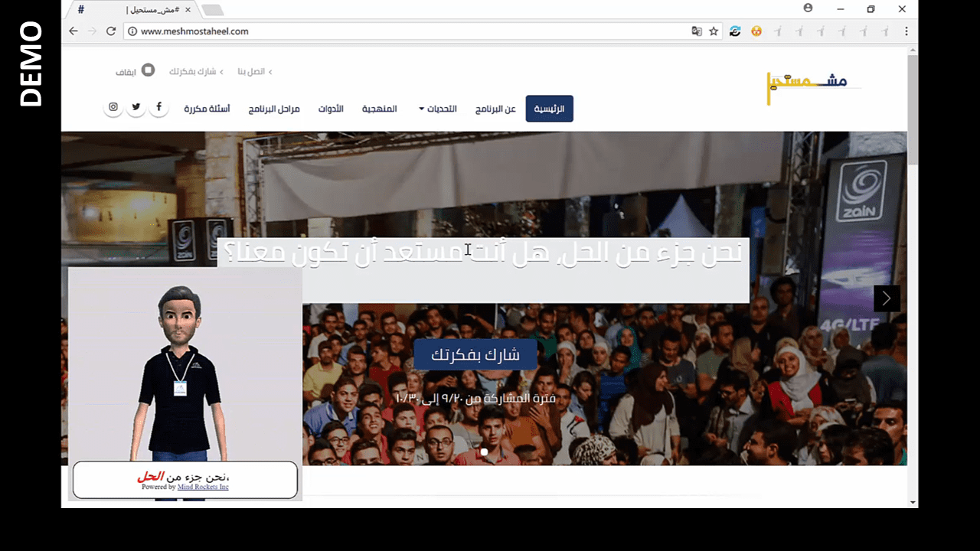Viewport: 980px width, 551px height.
Task: Open the Instagram social icon
Action: [113, 107]
